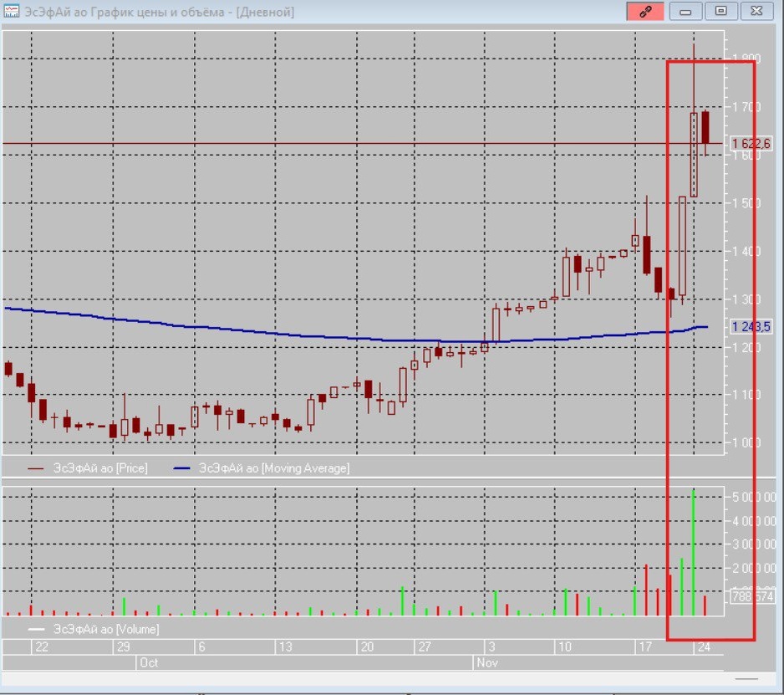Image resolution: width=784 pixels, height=695 pixels.
Task: Minimize the chart window
Action: [685, 11]
